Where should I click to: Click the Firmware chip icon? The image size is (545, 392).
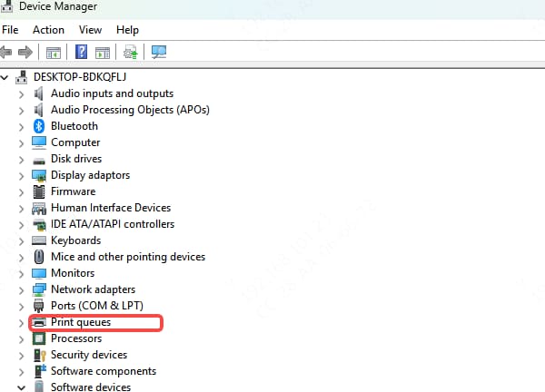tap(39, 191)
